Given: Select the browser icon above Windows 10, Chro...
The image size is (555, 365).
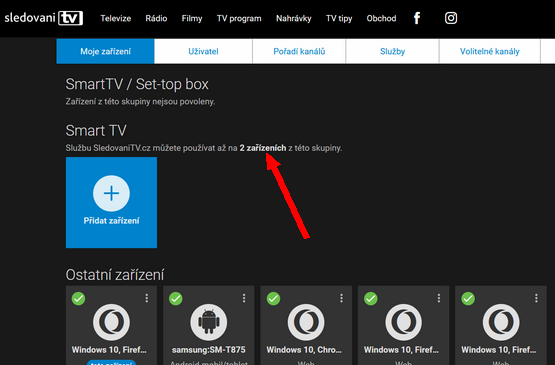Looking at the screenshot, I should click(306, 322).
